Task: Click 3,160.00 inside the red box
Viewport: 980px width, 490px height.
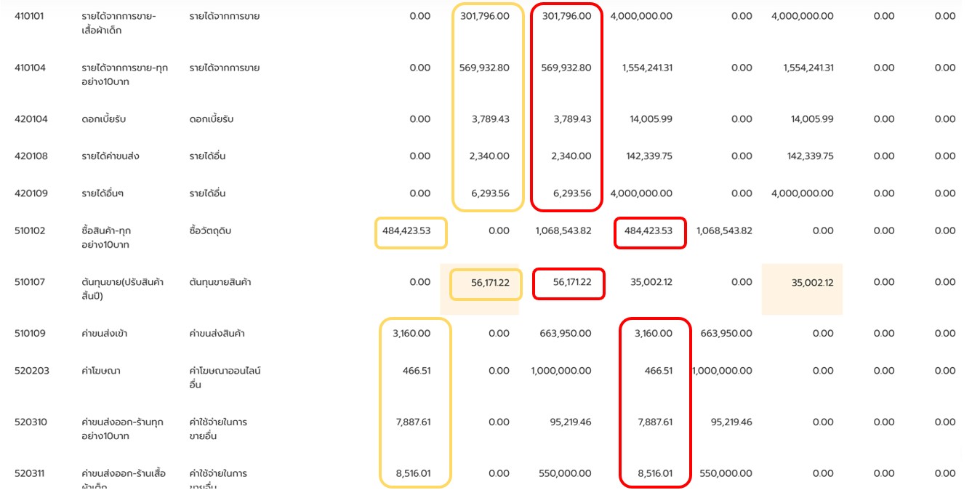Action: click(x=654, y=334)
